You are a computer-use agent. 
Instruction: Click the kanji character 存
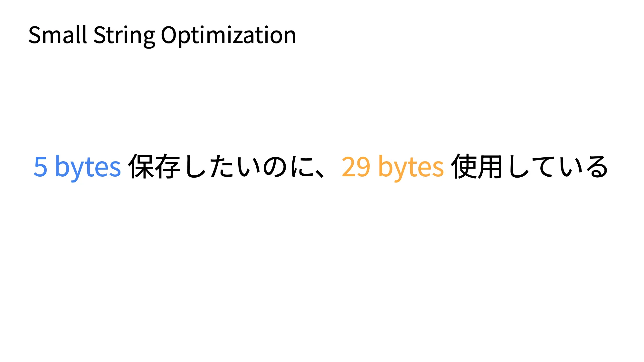pos(167,166)
